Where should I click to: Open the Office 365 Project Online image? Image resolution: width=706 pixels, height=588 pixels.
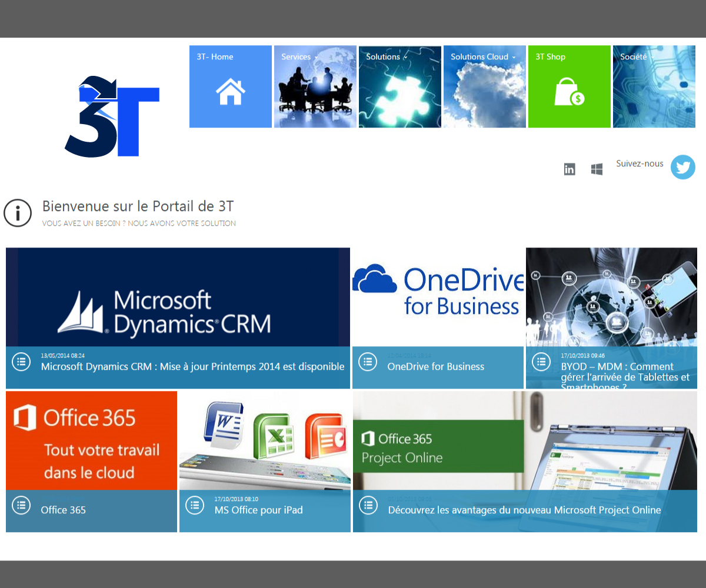525,440
